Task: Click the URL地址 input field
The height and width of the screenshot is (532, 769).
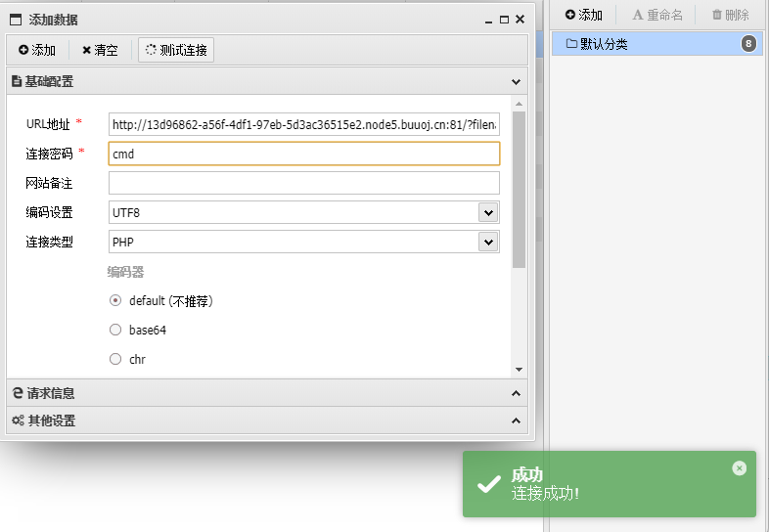Action: [x=303, y=124]
